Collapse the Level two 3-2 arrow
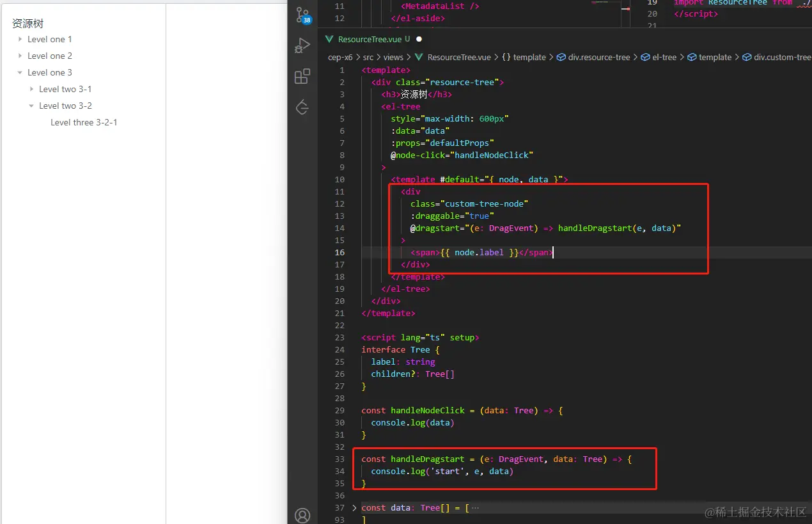Screen dimensions: 812x524 pyautogui.click(x=32, y=106)
